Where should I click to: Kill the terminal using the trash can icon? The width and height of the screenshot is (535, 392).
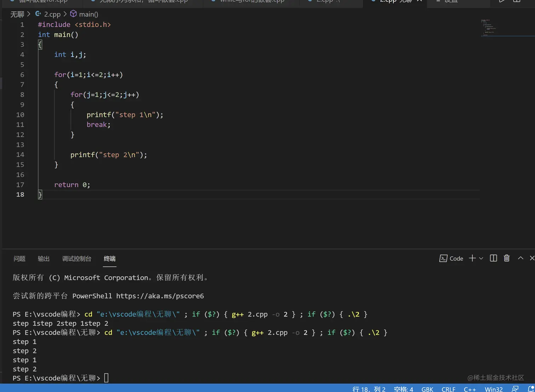[x=507, y=258]
